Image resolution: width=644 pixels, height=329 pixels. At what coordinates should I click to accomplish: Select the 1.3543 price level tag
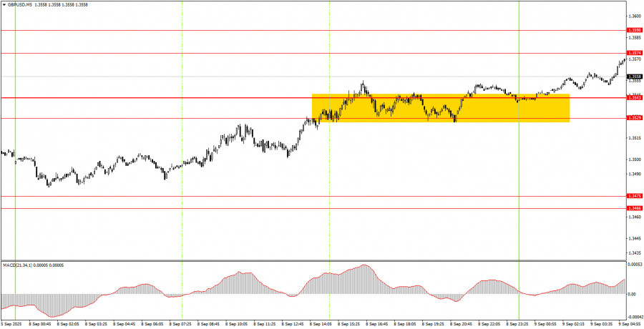[x=634, y=97]
